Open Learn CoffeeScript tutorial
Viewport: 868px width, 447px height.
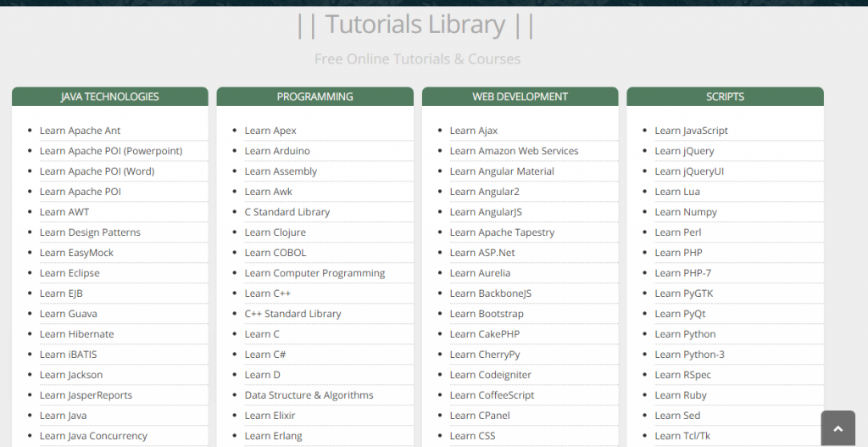pyautogui.click(x=492, y=395)
